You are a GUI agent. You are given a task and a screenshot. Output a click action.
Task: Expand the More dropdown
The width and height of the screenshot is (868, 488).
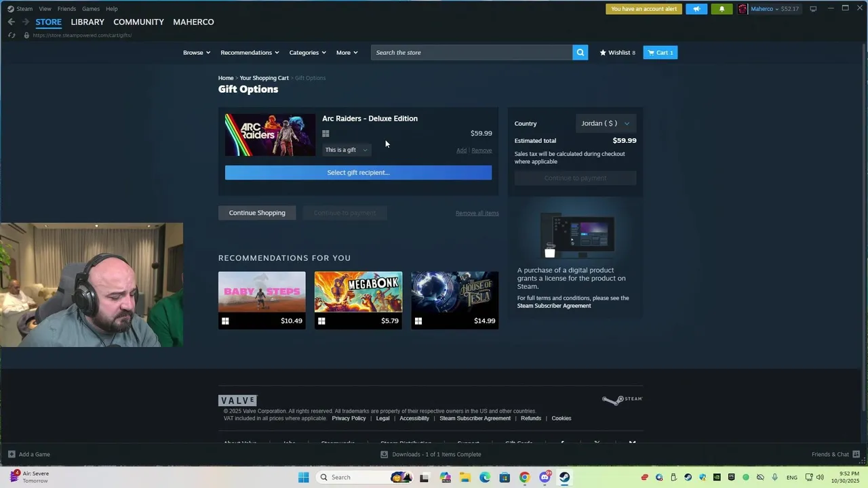tap(347, 52)
